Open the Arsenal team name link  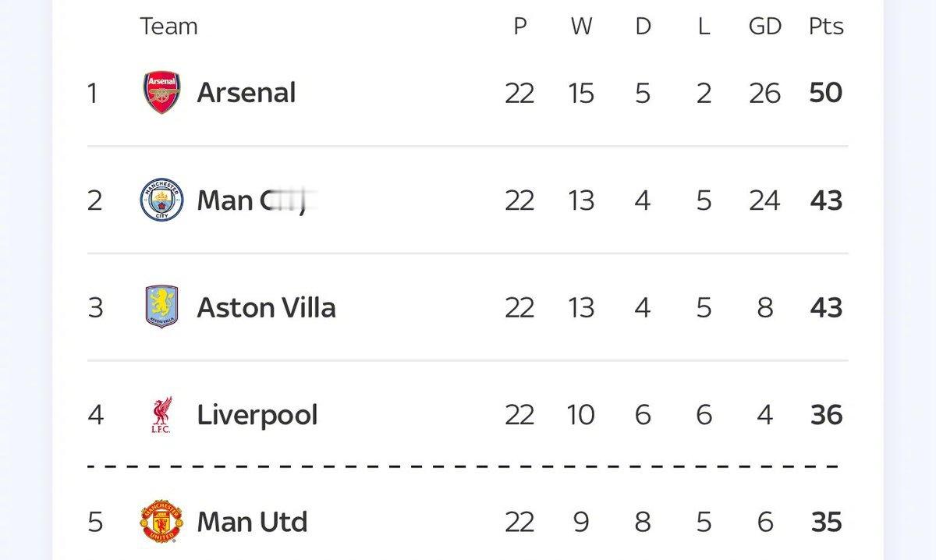coord(246,94)
